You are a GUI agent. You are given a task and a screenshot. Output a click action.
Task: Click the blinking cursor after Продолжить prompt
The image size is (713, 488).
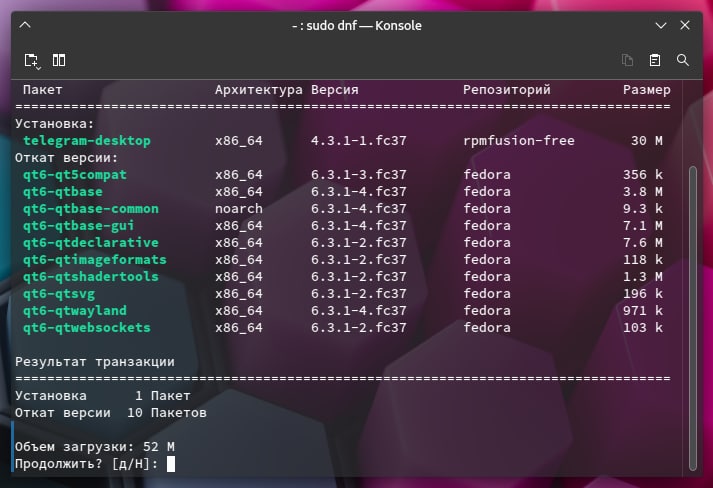tap(171, 464)
